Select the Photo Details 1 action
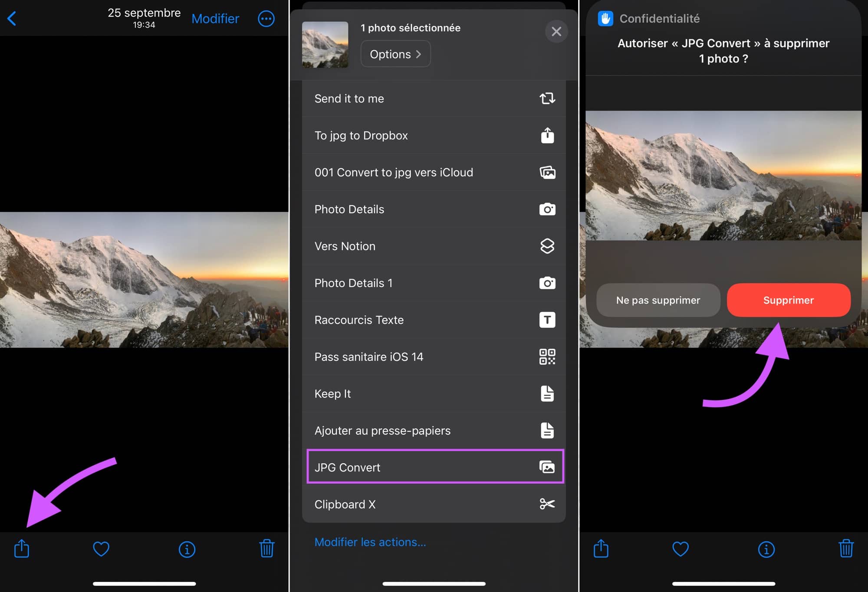Screen dimensions: 868x592 coord(434,283)
